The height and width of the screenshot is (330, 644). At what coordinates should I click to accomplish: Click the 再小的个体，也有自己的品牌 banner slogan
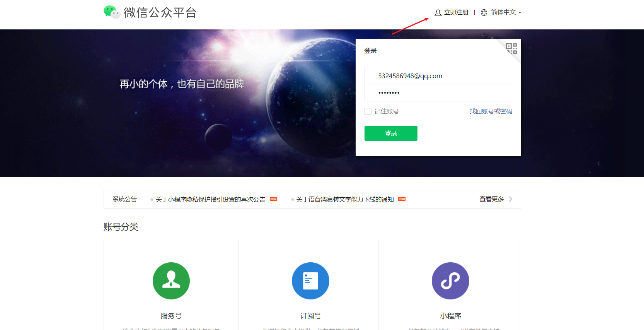tap(182, 84)
